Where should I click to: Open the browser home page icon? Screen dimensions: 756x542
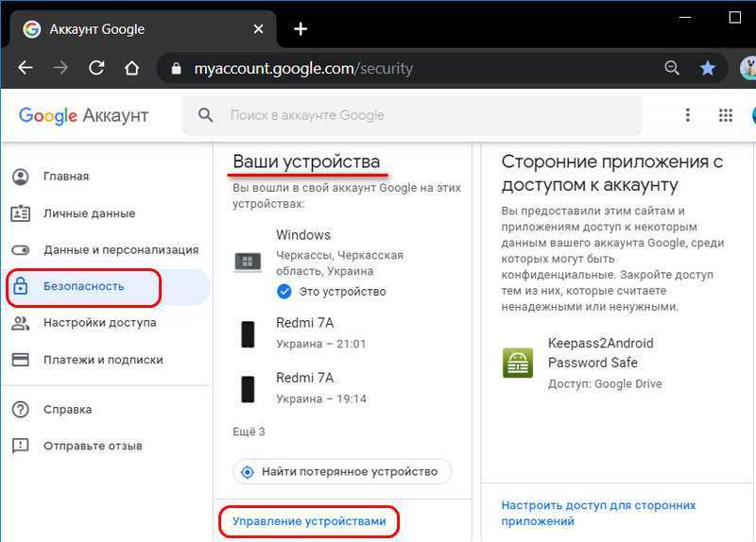131,68
